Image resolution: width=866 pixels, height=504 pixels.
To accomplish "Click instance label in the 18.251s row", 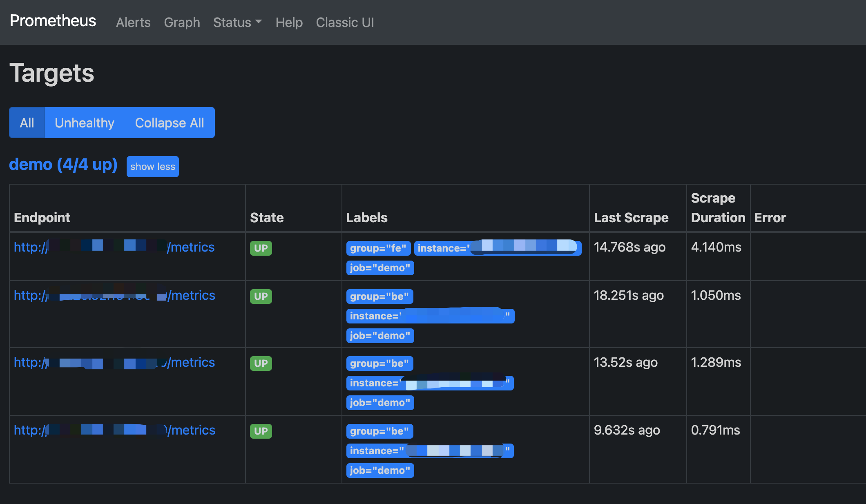I will (431, 316).
